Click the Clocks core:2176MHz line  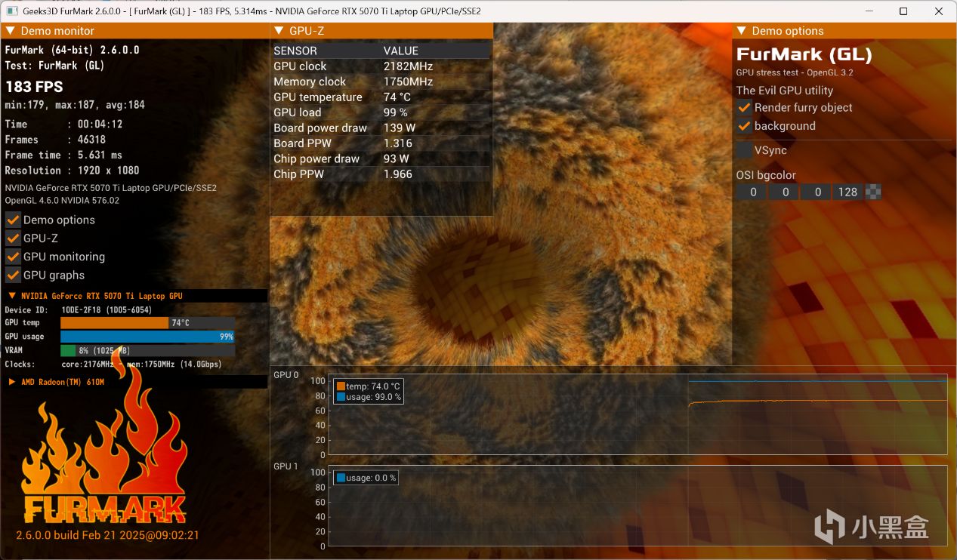(x=113, y=365)
